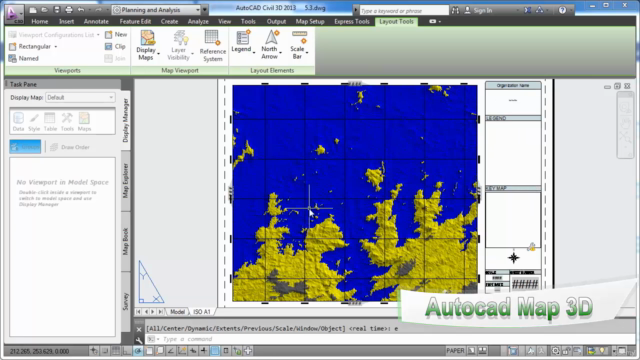This screenshot has height=360, width=640.
Task: Expand the Rectangular viewport dropdown
Action: coord(56,47)
